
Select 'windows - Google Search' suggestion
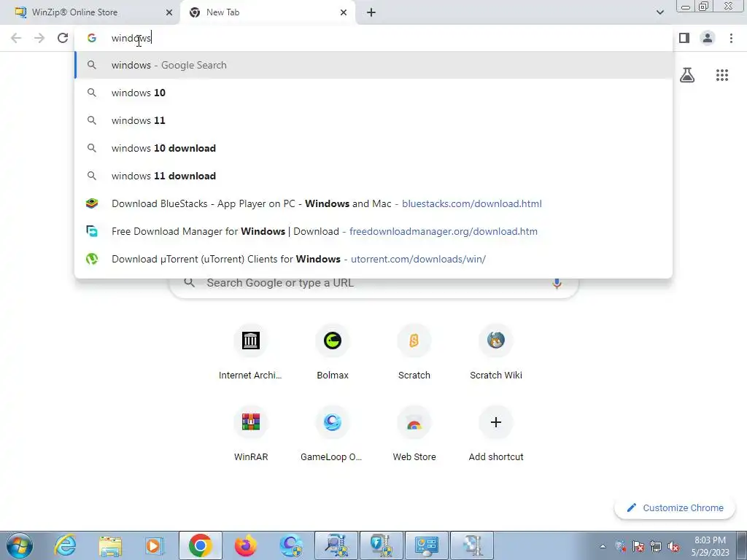coord(373,65)
